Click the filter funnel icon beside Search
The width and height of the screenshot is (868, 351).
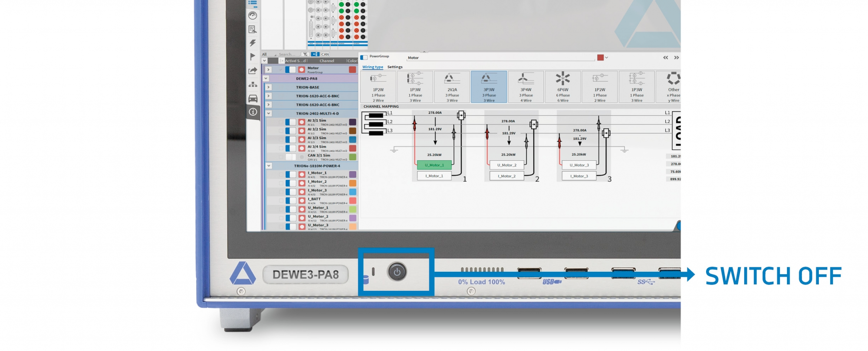[305, 54]
